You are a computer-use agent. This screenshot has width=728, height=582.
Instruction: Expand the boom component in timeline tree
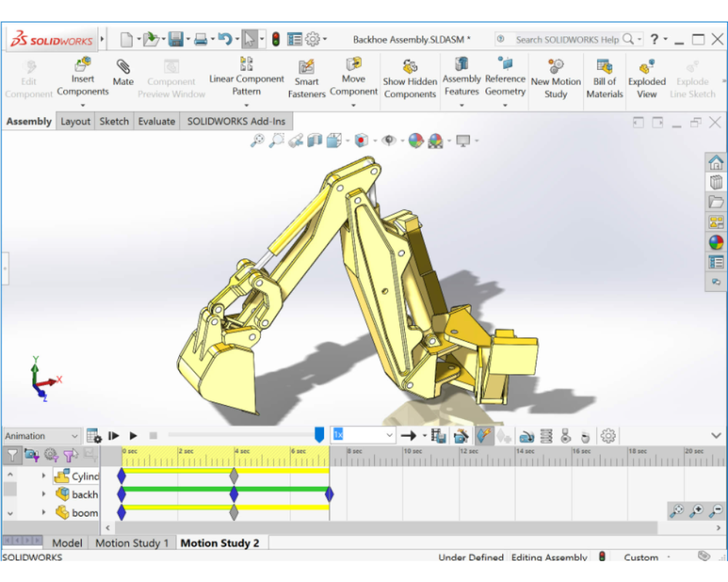44,513
